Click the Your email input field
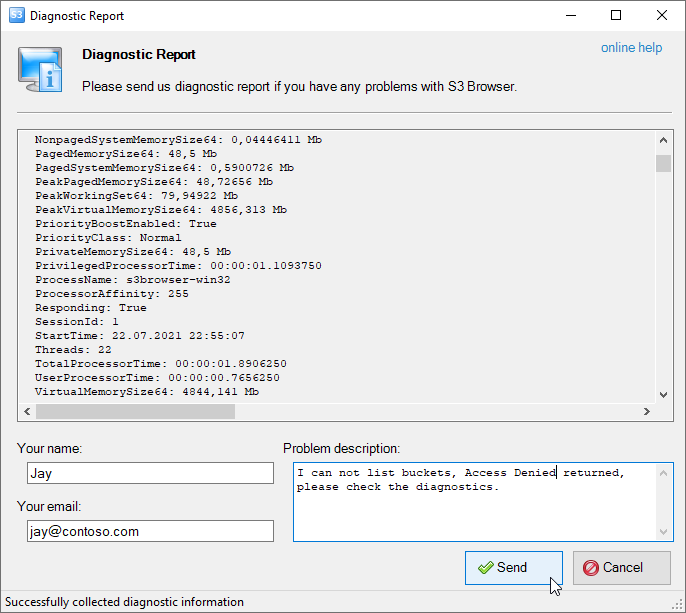Screen dimensions: 686x613 [x=150, y=531]
